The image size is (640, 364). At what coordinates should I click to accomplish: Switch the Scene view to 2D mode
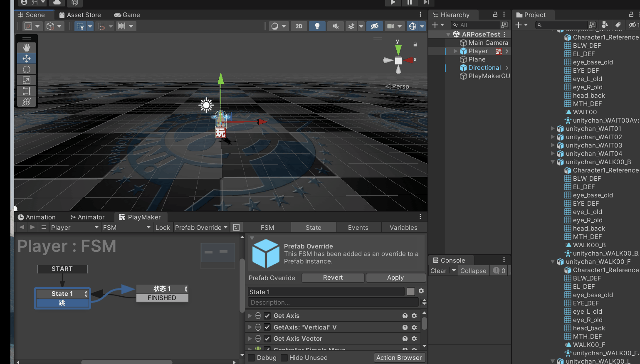[299, 26]
